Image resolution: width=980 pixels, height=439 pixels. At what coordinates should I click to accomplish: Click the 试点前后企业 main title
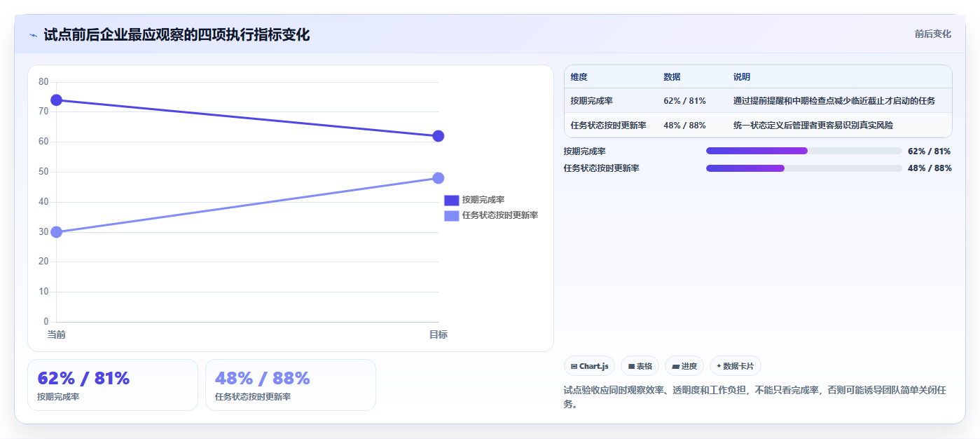pos(176,34)
